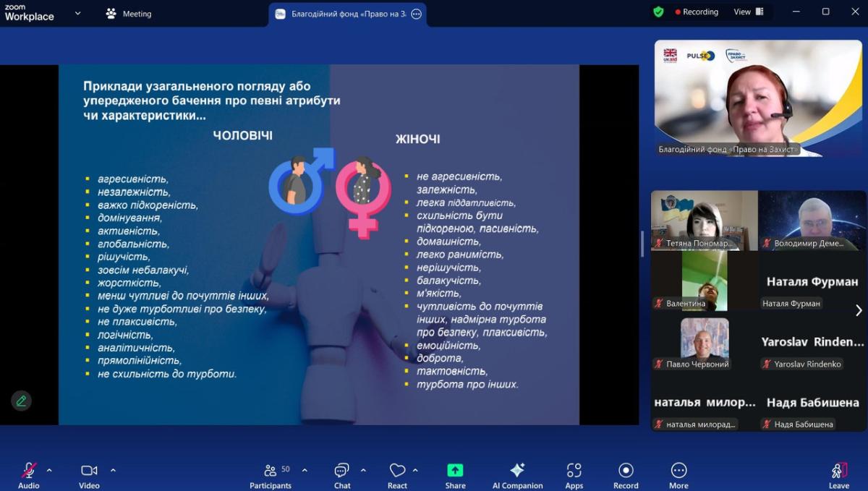Click Leave meeting button
Image resolution: width=868 pixels, height=491 pixels.
pos(839,475)
